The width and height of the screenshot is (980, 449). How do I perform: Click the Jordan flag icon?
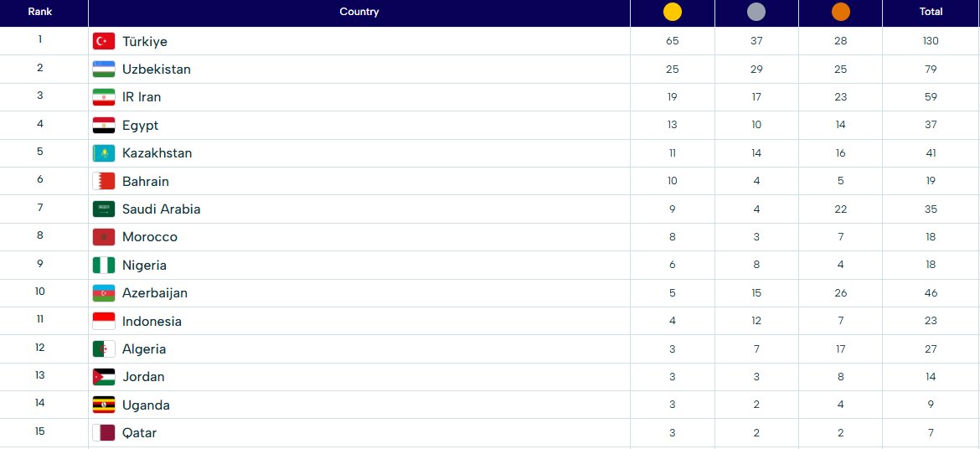click(x=104, y=377)
